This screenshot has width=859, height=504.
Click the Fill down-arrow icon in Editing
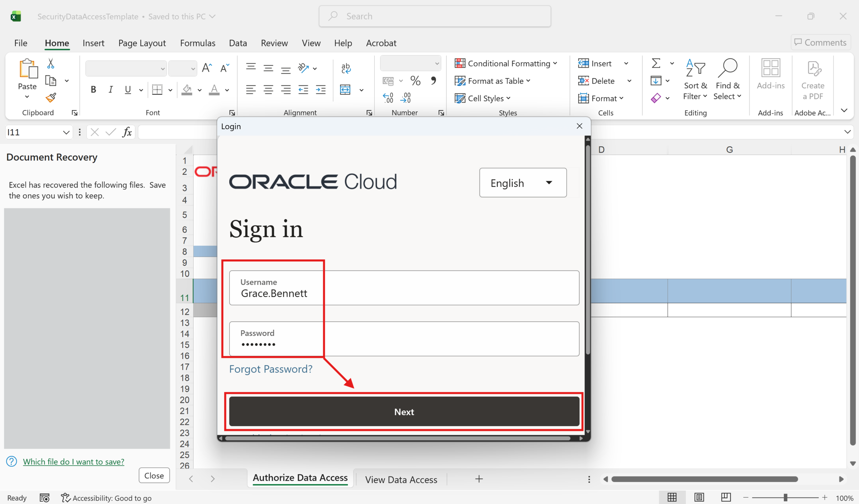point(656,81)
